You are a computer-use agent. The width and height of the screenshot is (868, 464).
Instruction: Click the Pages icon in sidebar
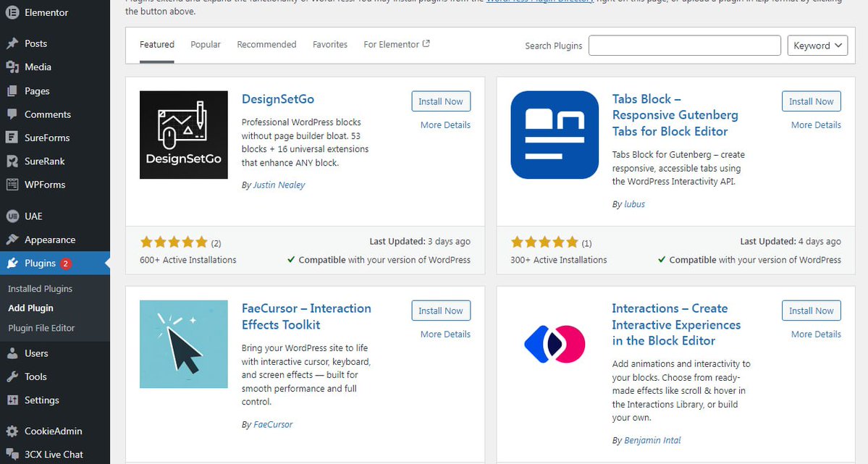(12, 90)
